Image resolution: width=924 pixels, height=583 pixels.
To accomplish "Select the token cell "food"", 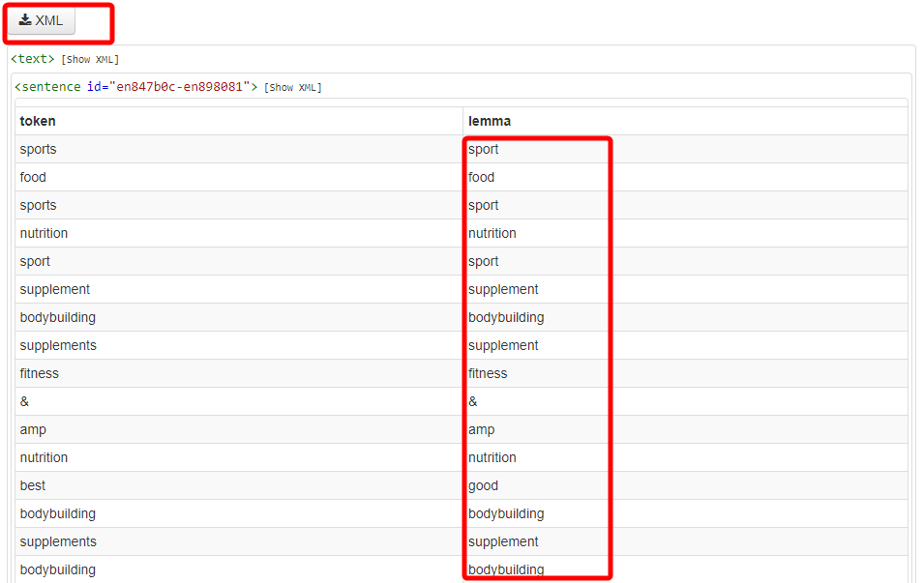I will click(x=239, y=177).
